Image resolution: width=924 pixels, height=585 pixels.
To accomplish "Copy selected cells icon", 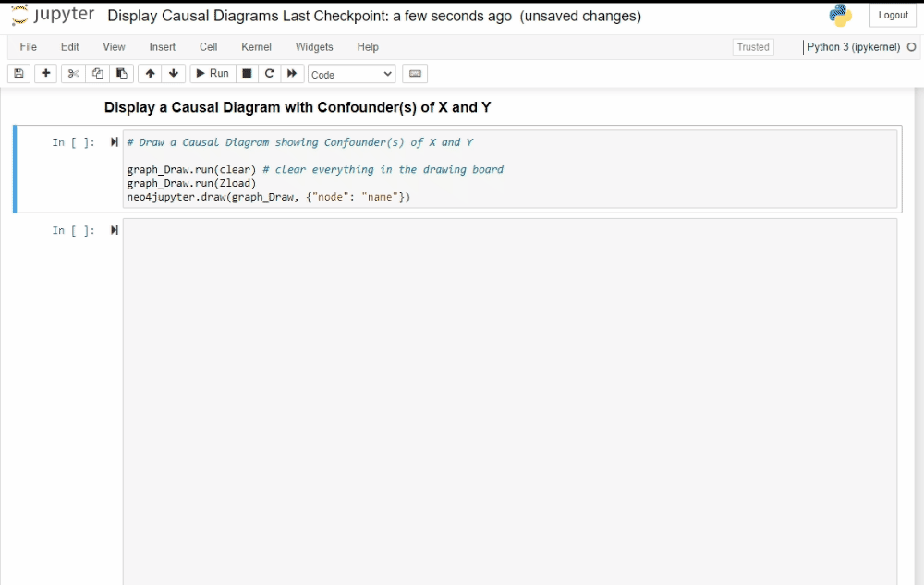I will pyautogui.click(x=98, y=74).
